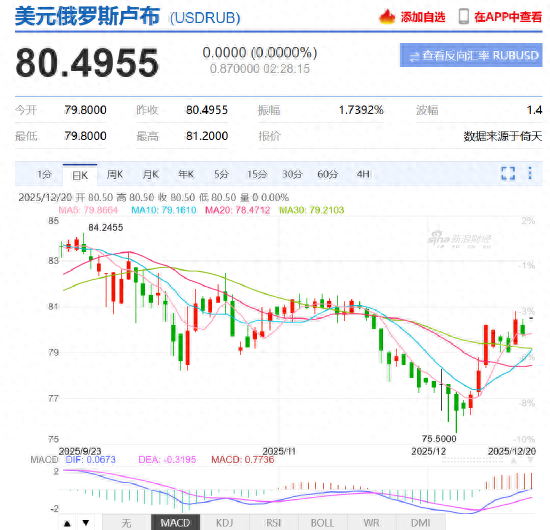Switch chart to 5分 interval
550x530 pixels.
coord(221,174)
